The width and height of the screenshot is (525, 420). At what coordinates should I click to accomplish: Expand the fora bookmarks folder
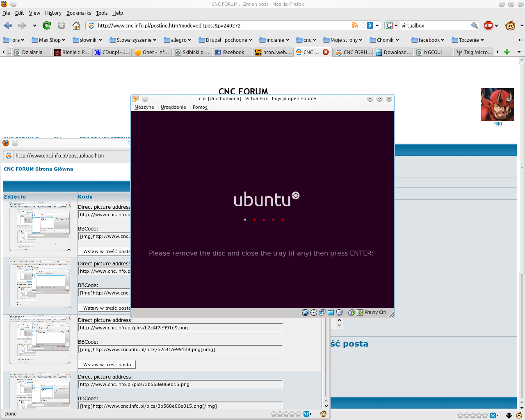click(x=14, y=40)
